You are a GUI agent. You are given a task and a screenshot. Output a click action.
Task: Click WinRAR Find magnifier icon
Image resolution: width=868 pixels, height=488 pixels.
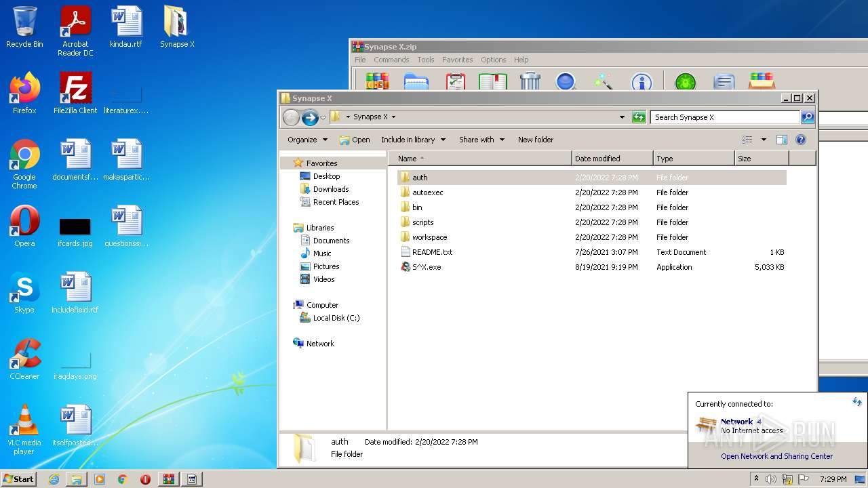pyautogui.click(x=566, y=81)
